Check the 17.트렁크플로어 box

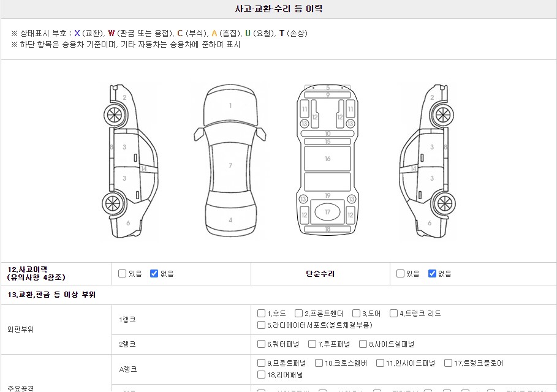click(448, 363)
